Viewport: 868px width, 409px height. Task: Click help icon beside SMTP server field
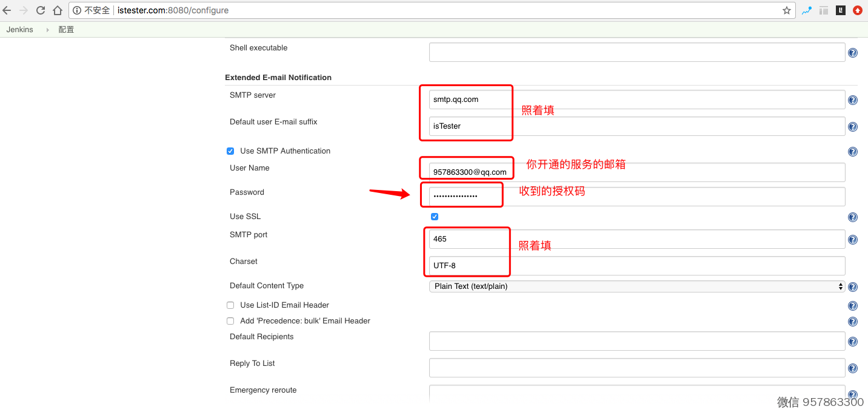[x=853, y=100]
